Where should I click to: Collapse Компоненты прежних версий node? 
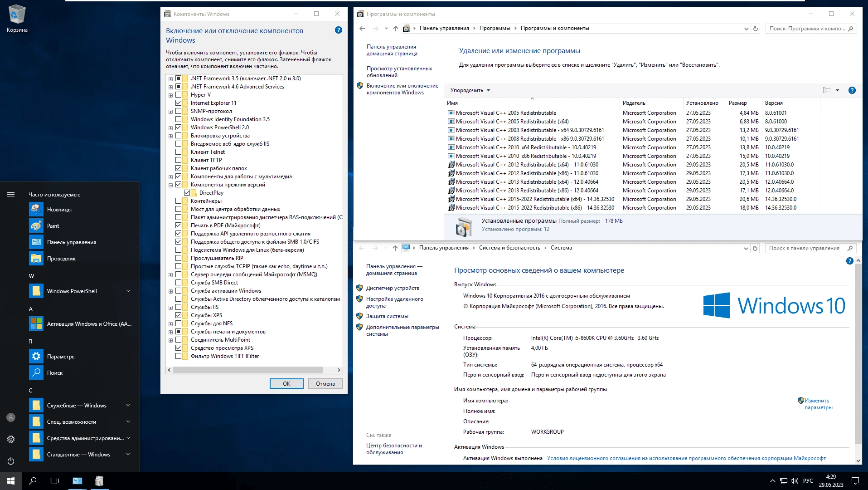pyautogui.click(x=170, y=185)
